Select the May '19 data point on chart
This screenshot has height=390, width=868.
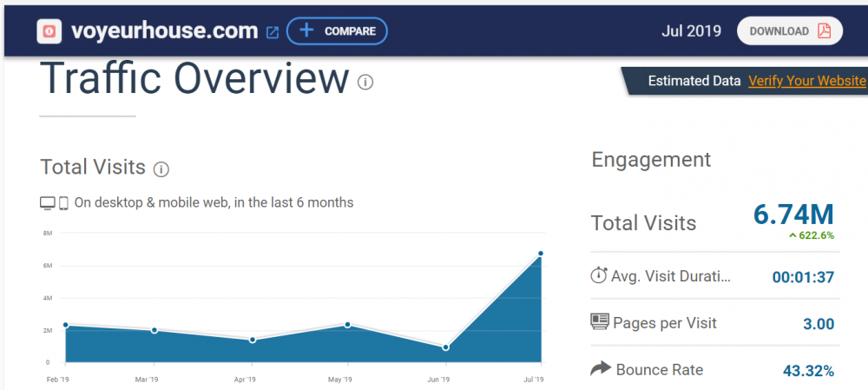click(x=348, y=325)
